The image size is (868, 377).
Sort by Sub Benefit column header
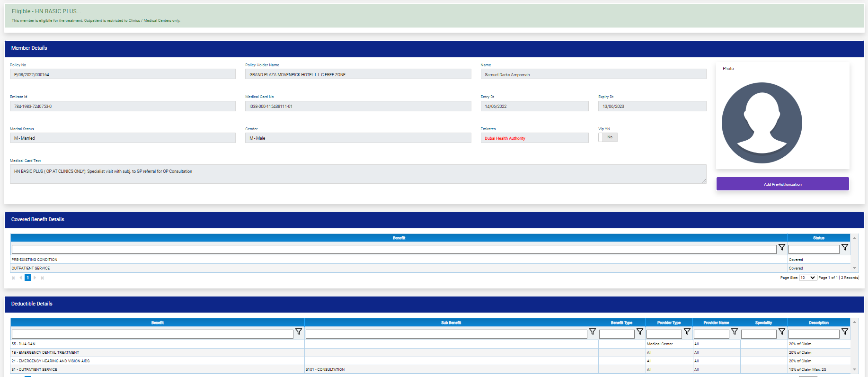pyautogui.click(x=451, y=323)
